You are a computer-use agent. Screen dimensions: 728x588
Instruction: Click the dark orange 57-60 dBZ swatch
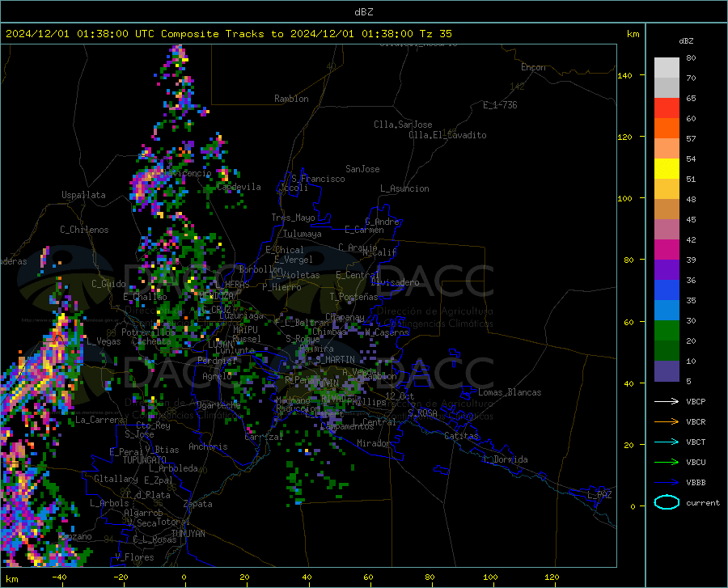pos(667,129)
